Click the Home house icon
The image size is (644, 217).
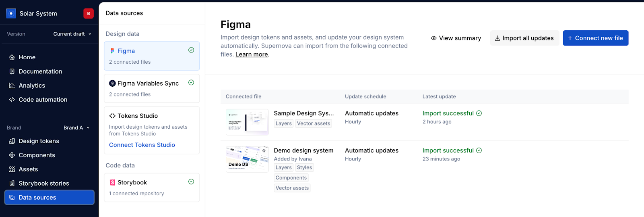click(12, 57)
